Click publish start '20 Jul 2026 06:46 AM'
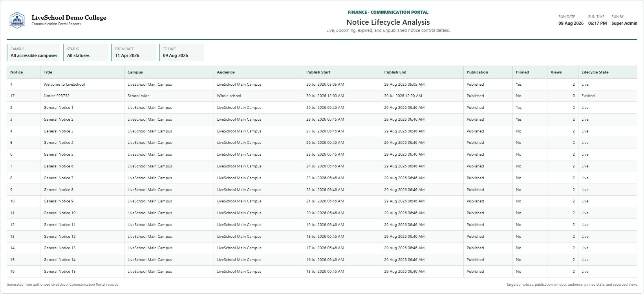This screenshot has height=294, width=644. click(325, 213)
